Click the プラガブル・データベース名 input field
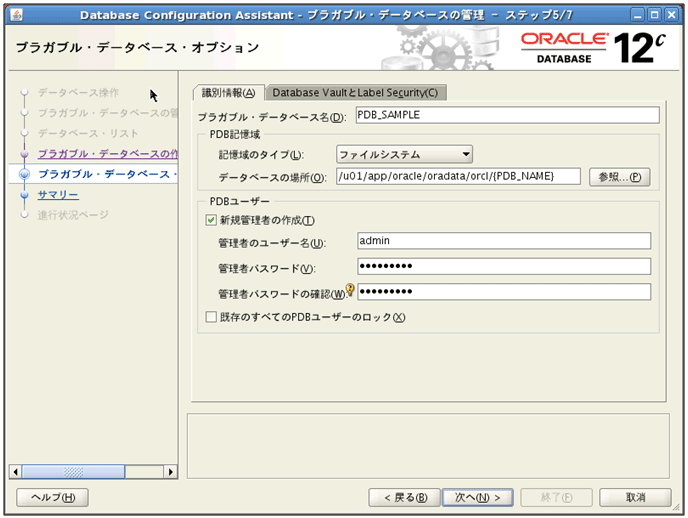Image resolution: width=688 pixels, height=518 pixels. [507, 115]
